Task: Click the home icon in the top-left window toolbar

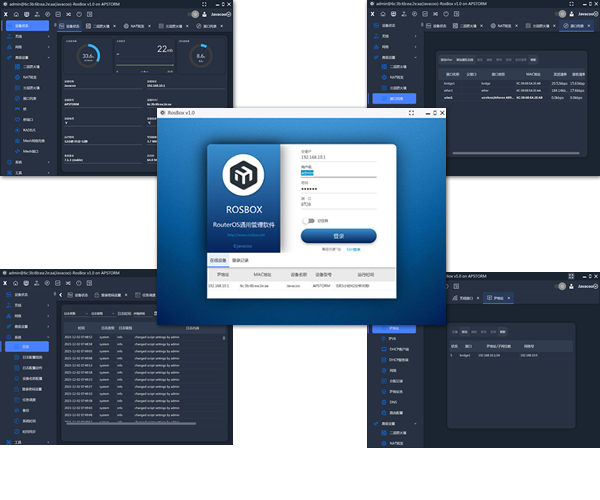Action: [16, 15]
